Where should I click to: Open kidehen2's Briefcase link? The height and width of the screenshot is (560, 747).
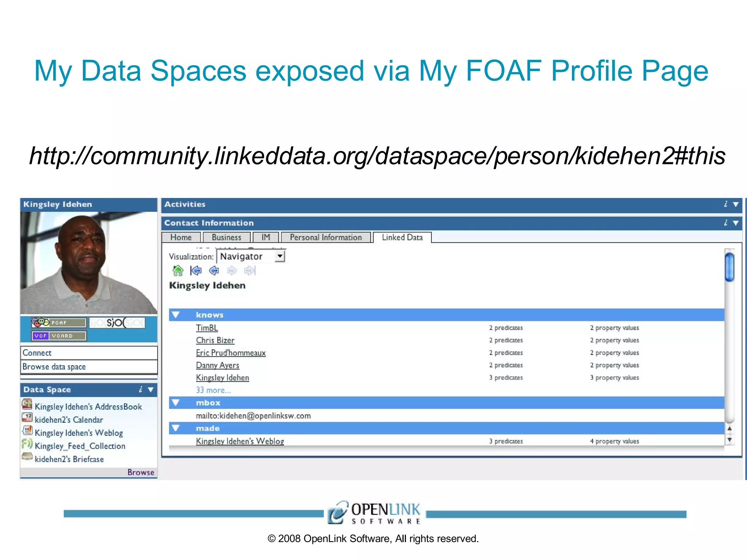click(69, 459)
